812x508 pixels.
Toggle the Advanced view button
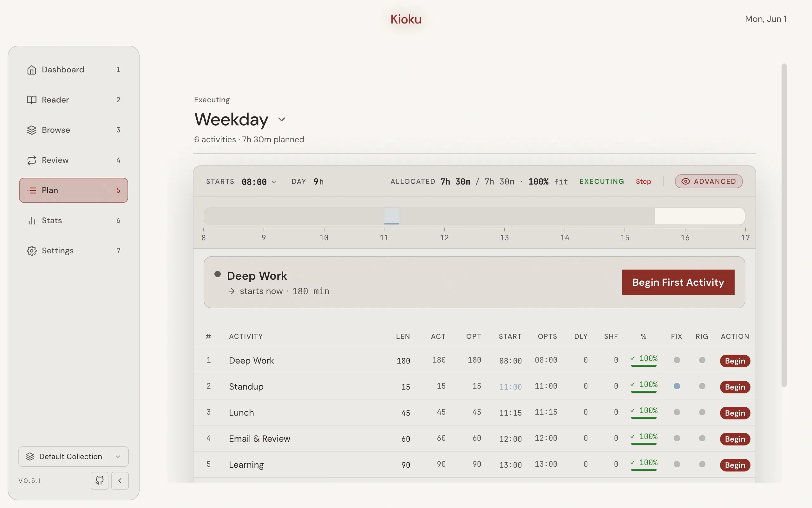pyautogui.click(x=709, y=181)
